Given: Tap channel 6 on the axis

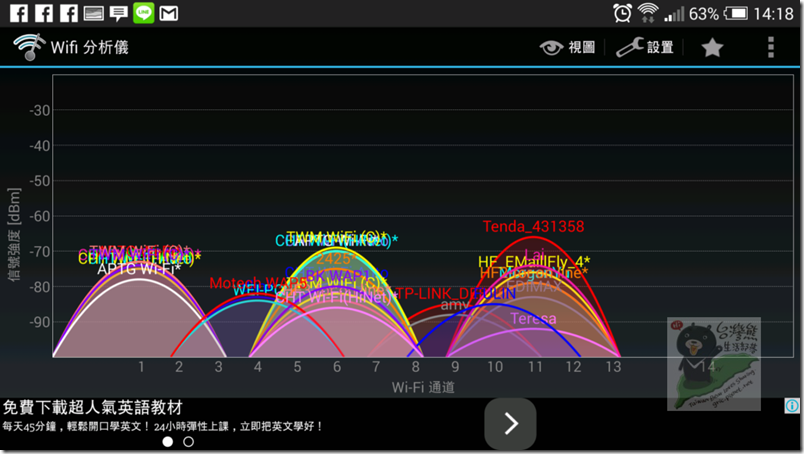Looking at the screenshot, I should point(337,367).
